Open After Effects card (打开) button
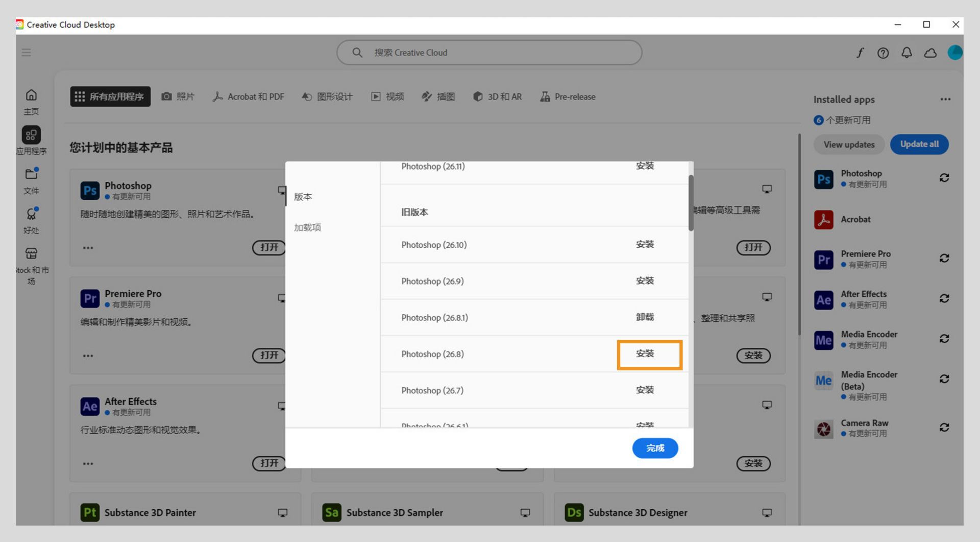The image size is (980, 542). pos(269,463)
